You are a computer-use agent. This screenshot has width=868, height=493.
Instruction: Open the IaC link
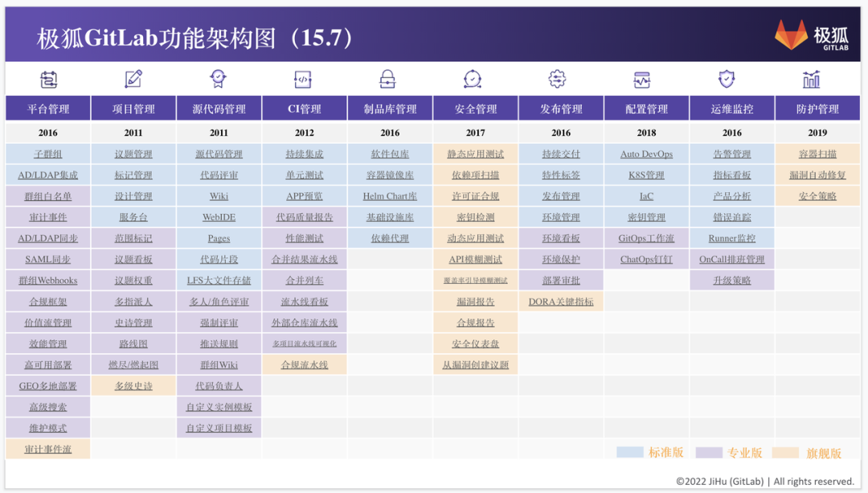(x=646, y=196)
